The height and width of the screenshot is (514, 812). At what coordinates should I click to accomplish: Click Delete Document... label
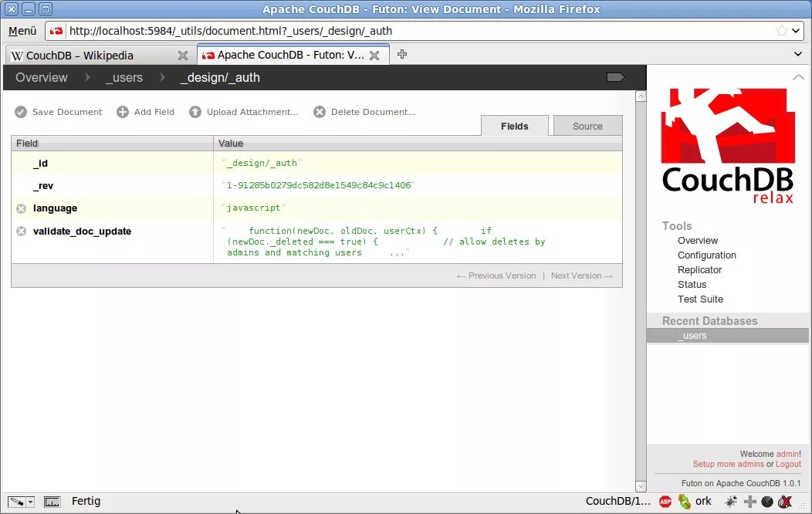(374, 112)
